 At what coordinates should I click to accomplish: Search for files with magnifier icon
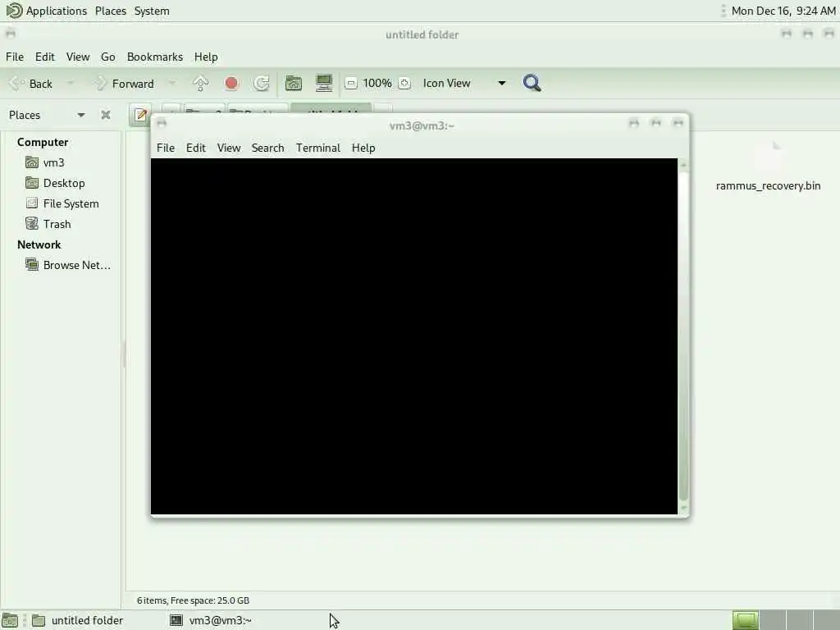(532, 84)
